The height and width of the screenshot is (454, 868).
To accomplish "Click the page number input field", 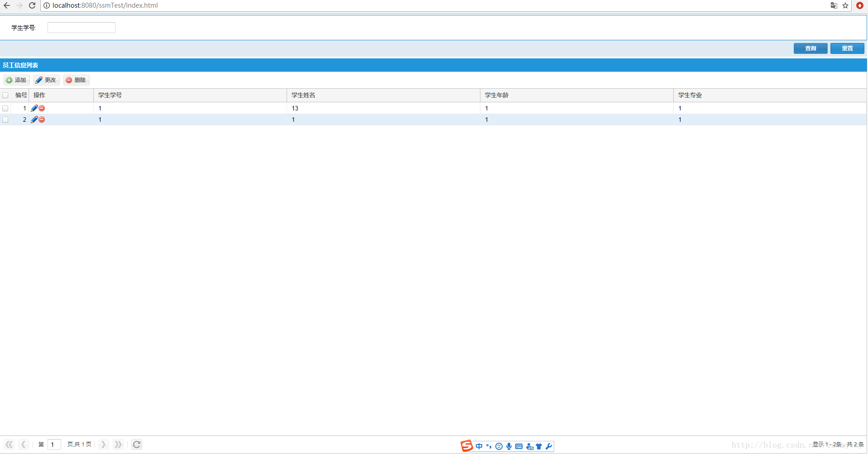I will pyautogui.click(x=54, y=444).
